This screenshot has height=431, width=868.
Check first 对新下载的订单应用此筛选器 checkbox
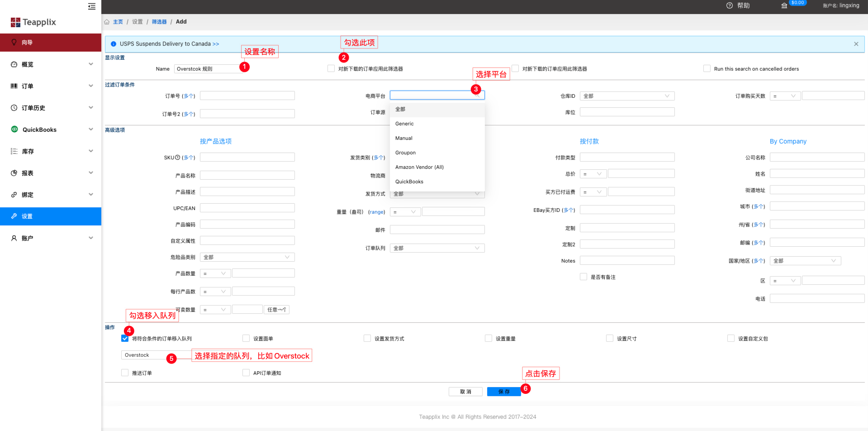point(331,68)
